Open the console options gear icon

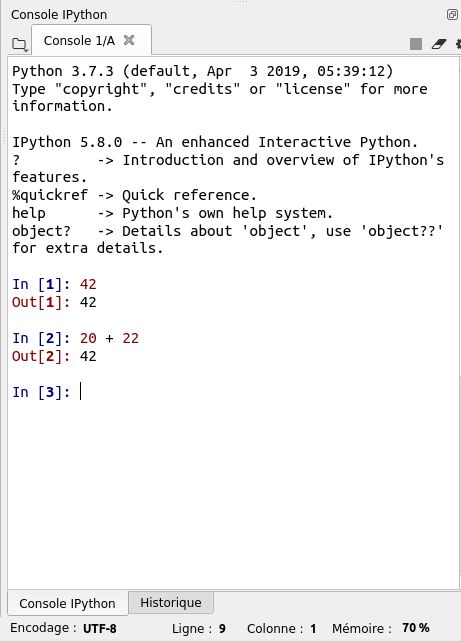(458, 44)
